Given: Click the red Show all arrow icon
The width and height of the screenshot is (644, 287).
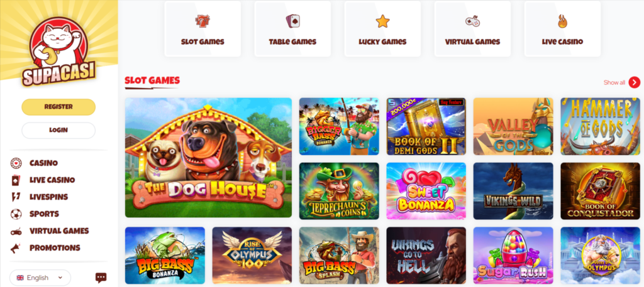Looking at the screenshot, I should tap(634, 82).
